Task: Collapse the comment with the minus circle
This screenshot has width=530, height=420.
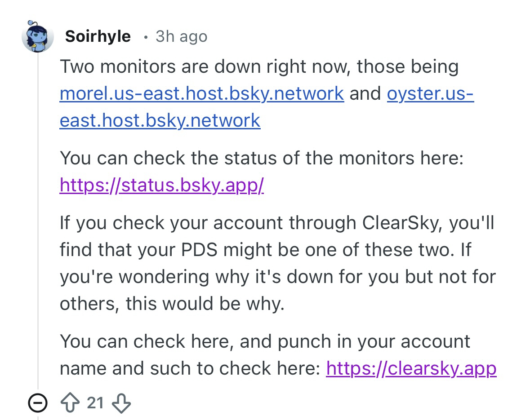Action: coord(38,404)
